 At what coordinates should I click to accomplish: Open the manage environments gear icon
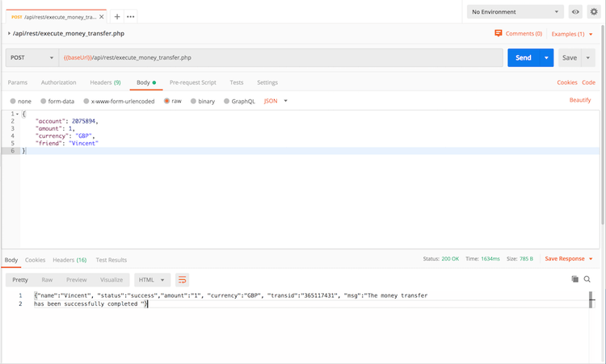coord(595,12)
